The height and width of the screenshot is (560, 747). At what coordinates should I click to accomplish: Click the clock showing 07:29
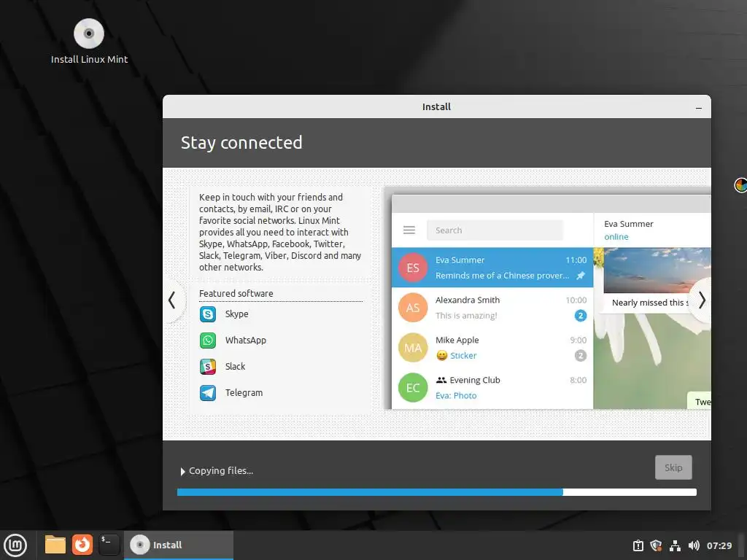click(719, 545)
